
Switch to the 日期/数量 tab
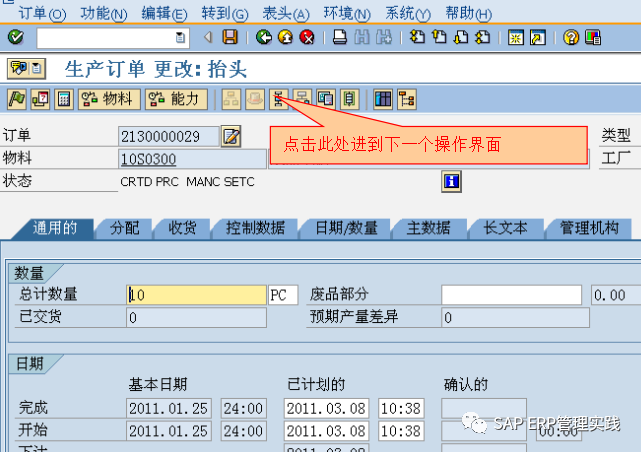click(346, 228)
